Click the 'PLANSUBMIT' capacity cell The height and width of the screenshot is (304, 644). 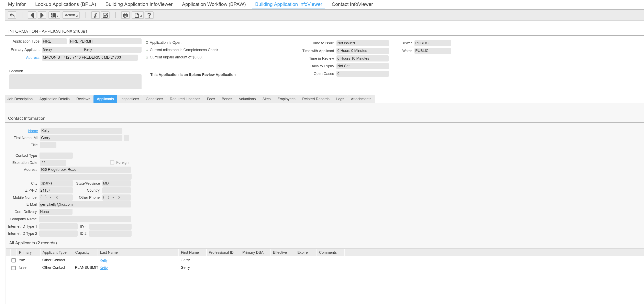coord(87,268)
